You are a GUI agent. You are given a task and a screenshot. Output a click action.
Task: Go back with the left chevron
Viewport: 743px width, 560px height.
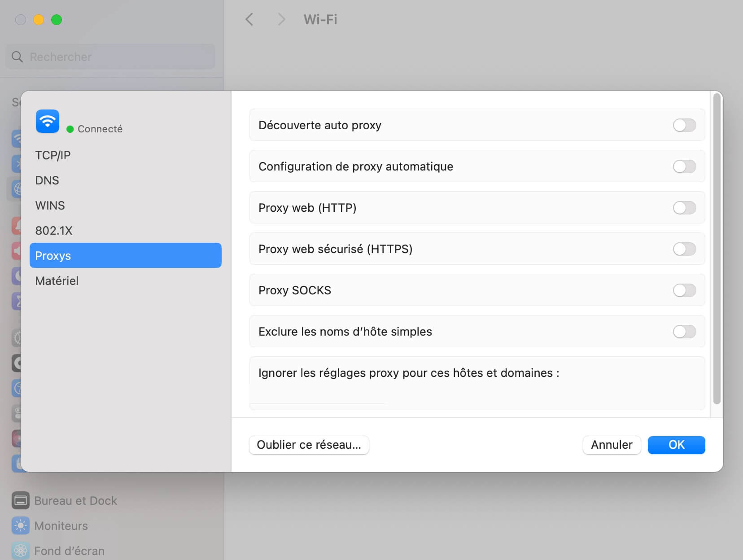pos(249,19)
